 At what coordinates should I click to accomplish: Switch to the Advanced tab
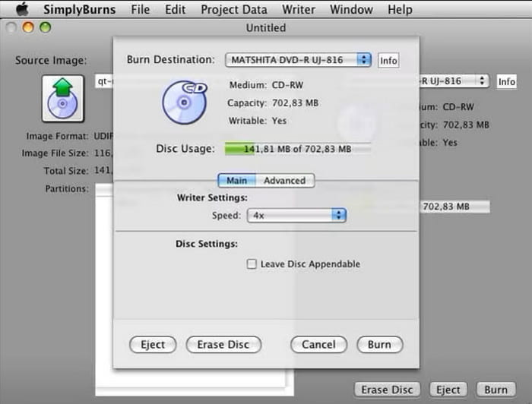tap(285, 180)
